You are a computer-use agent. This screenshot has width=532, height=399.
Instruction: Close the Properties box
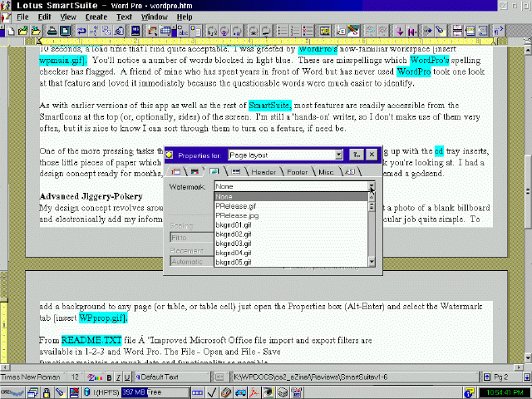(372, 155)
